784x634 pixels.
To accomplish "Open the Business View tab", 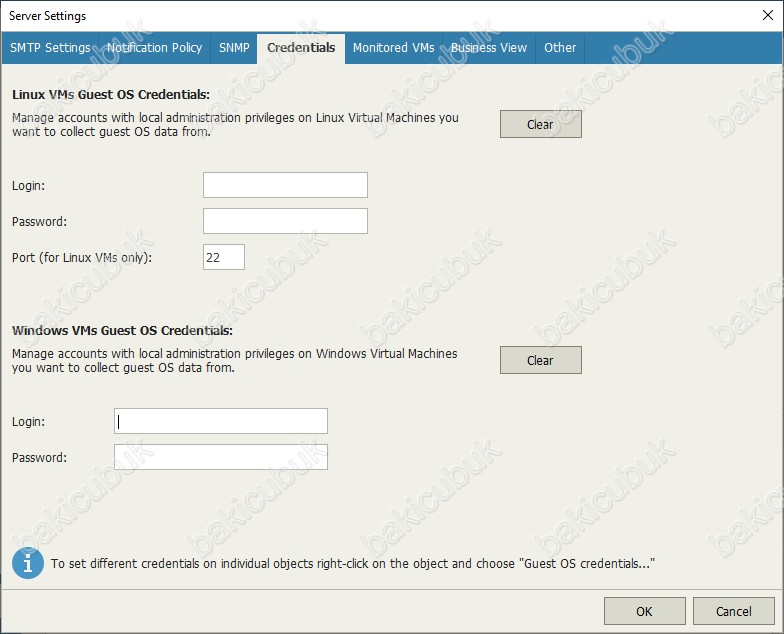I will click(x=489, y=48).
